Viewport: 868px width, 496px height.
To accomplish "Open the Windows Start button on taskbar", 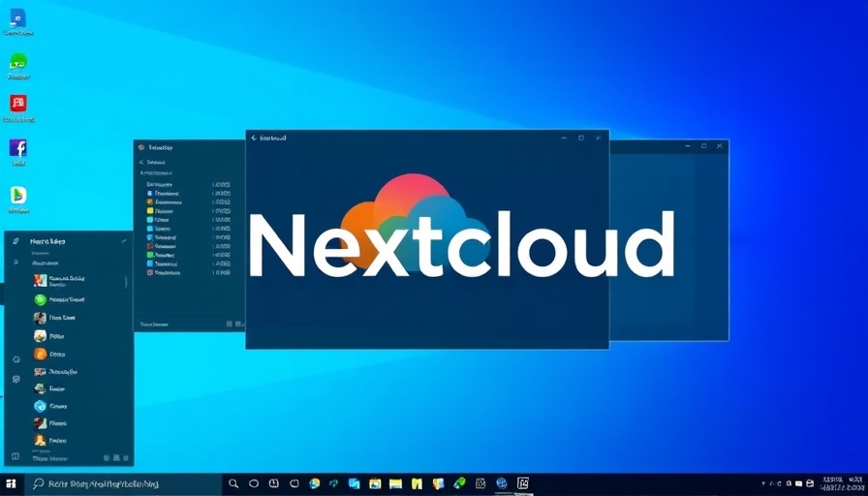I will coord(11,483).
